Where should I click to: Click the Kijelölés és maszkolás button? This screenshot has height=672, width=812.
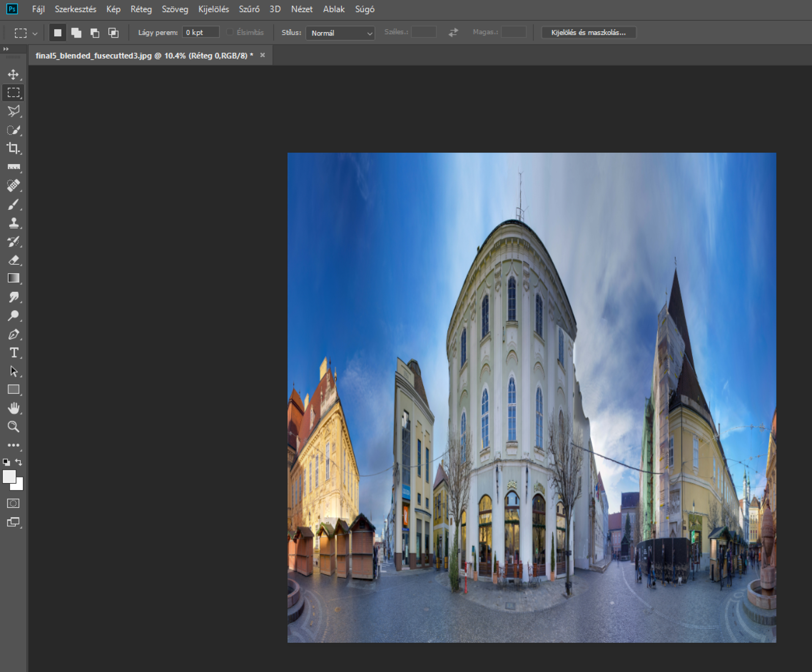[588, 33]
